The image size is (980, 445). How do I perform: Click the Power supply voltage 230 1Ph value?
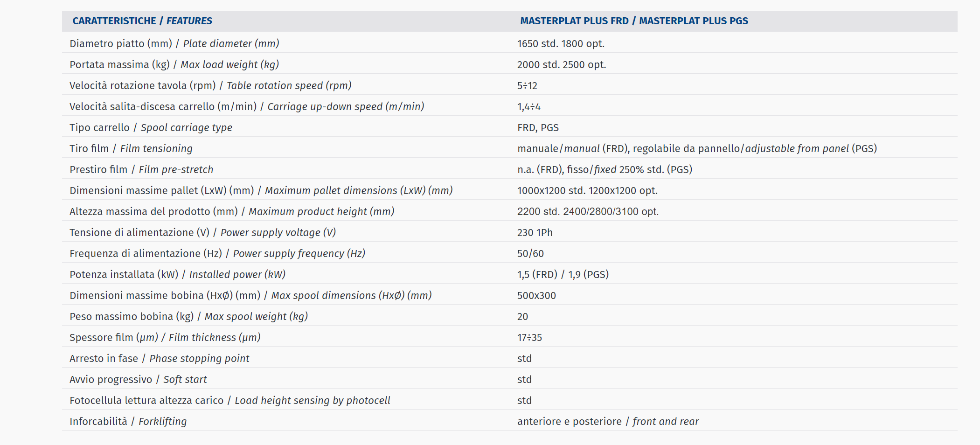point(535,232)
